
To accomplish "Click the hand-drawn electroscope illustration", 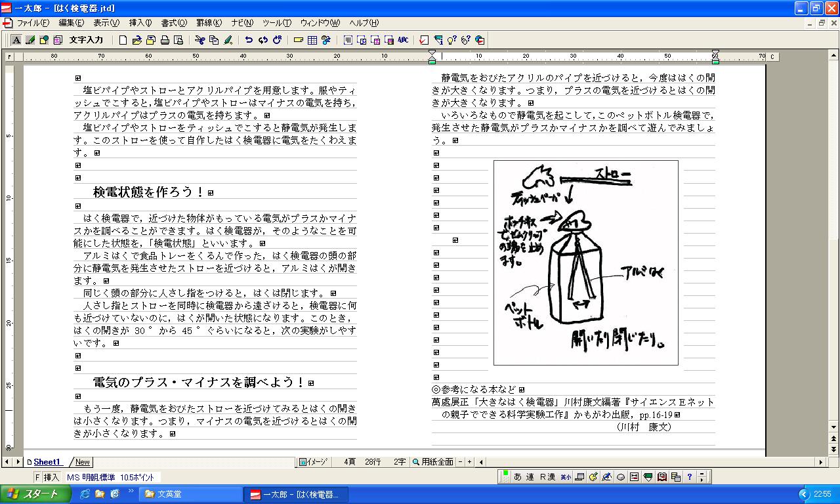I will (x=586, y=262).
